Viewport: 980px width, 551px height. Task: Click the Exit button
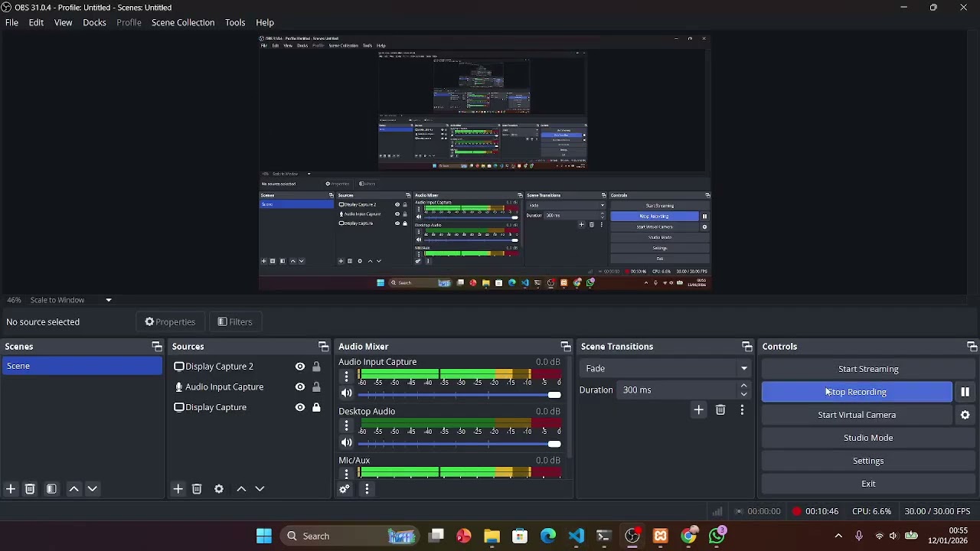click(x=868, y=484)
